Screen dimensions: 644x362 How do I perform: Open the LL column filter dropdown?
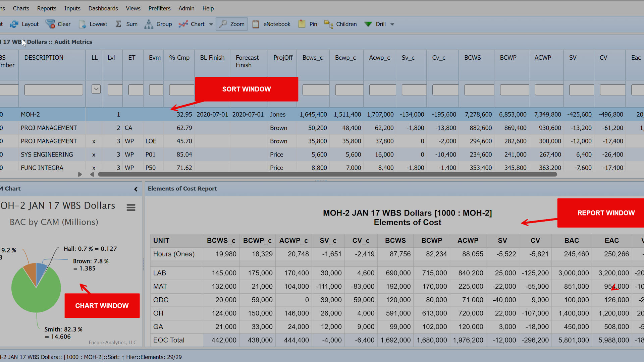[x=96, y=89]
